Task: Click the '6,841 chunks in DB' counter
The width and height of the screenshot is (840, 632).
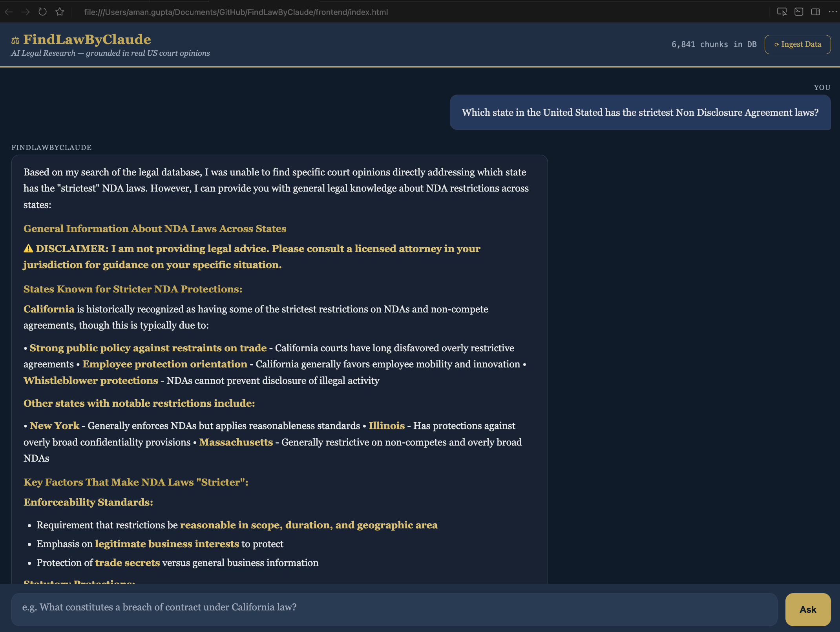Action: pyautogui.click(x=714, y=44)
